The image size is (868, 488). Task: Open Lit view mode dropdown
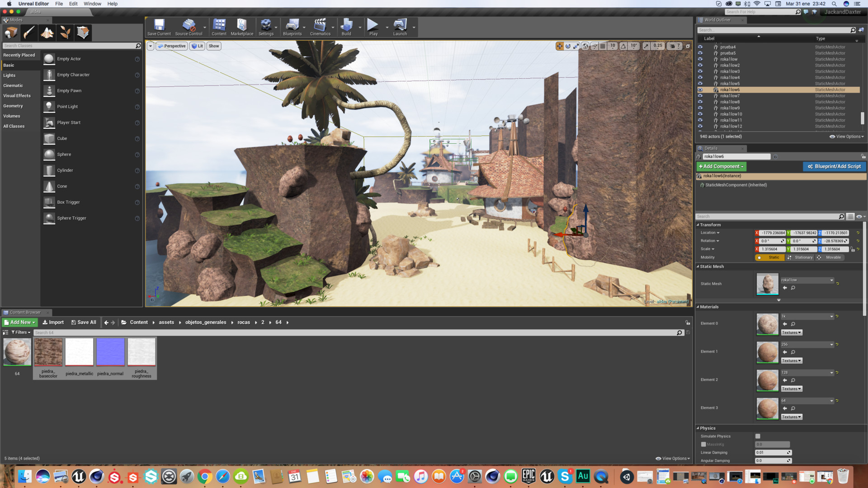click(x=197, y=46)
